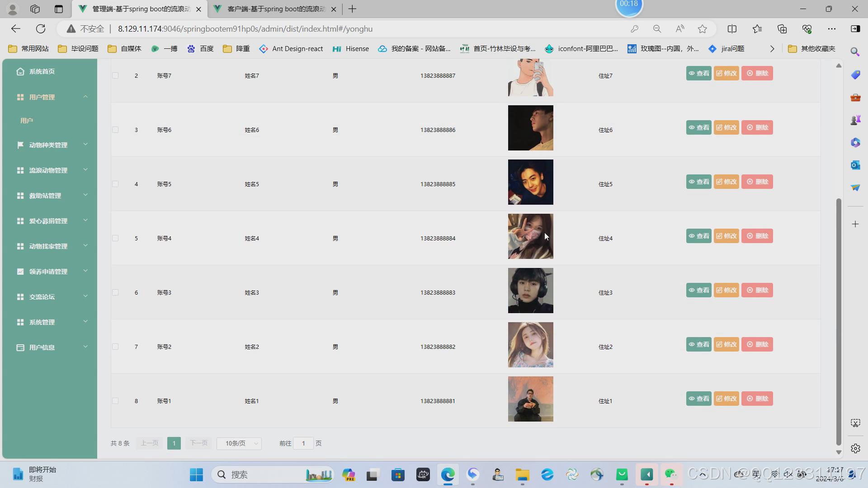Click the 领养申请管理 sidebar chart icon

coord(20,271)
